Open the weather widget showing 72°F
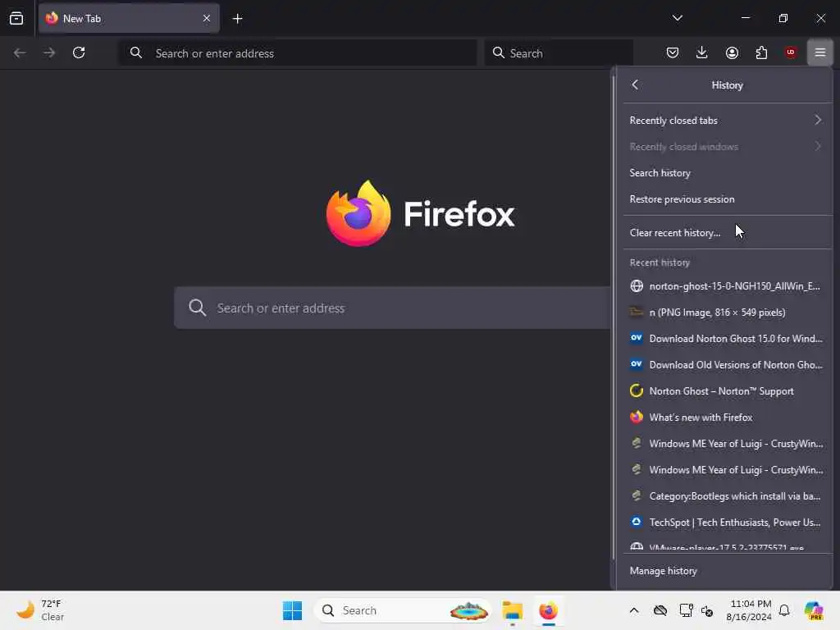The height and width of the screenshot is (630, 840). 40,610
